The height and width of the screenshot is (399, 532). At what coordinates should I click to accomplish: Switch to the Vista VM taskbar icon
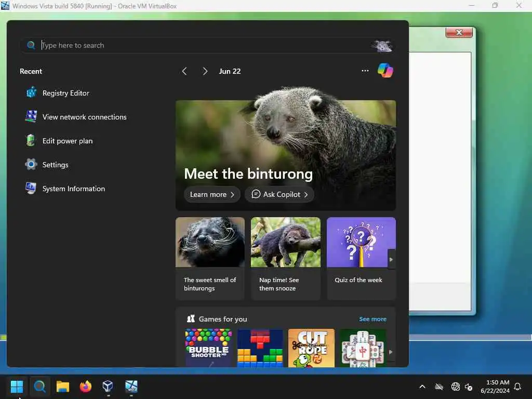click(x=131, y=386)
